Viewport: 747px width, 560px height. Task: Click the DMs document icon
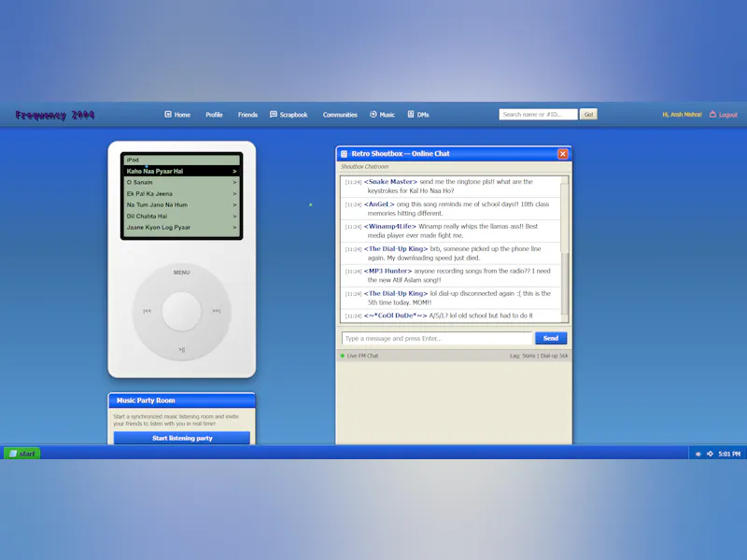(411, 114)
